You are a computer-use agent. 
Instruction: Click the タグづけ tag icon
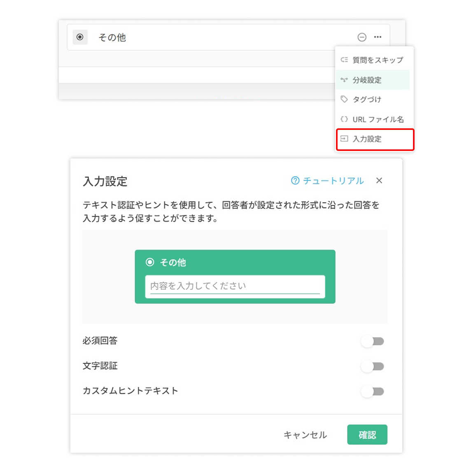(344, 99)
